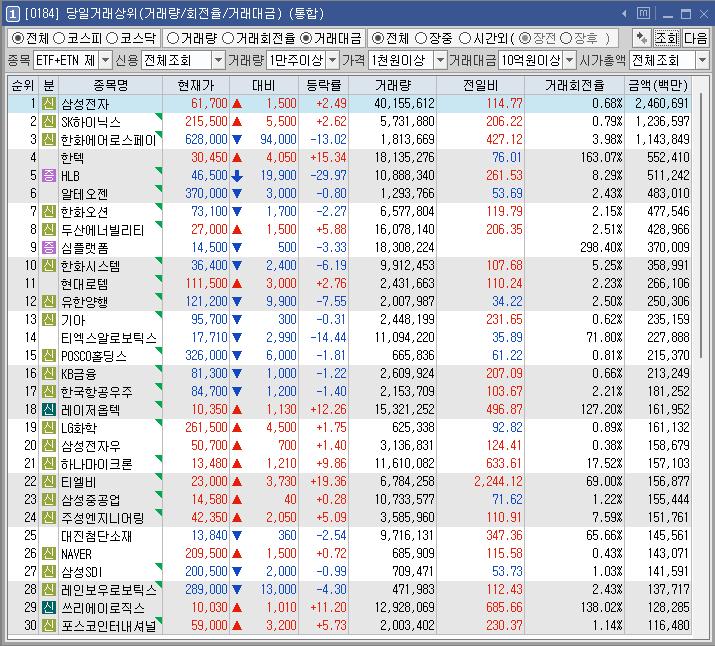Click 주성엔지니어링 stock name

tap(103, 518)
